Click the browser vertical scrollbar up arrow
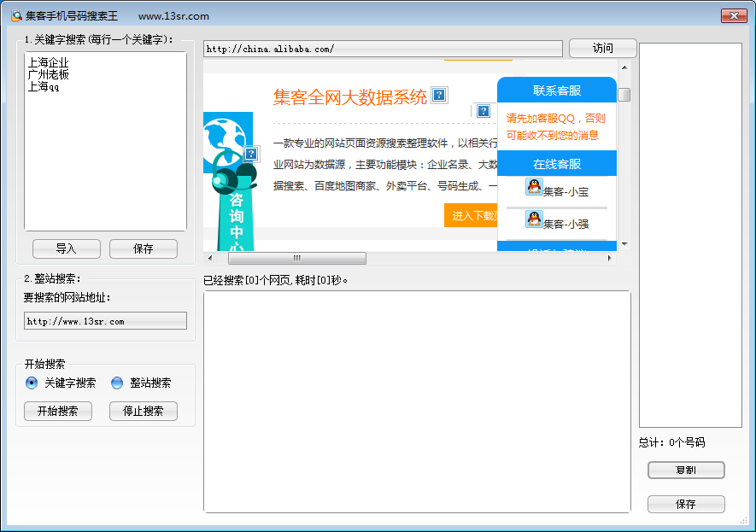Viewport: 756px width, 532px height. click(x=624, y=68)
